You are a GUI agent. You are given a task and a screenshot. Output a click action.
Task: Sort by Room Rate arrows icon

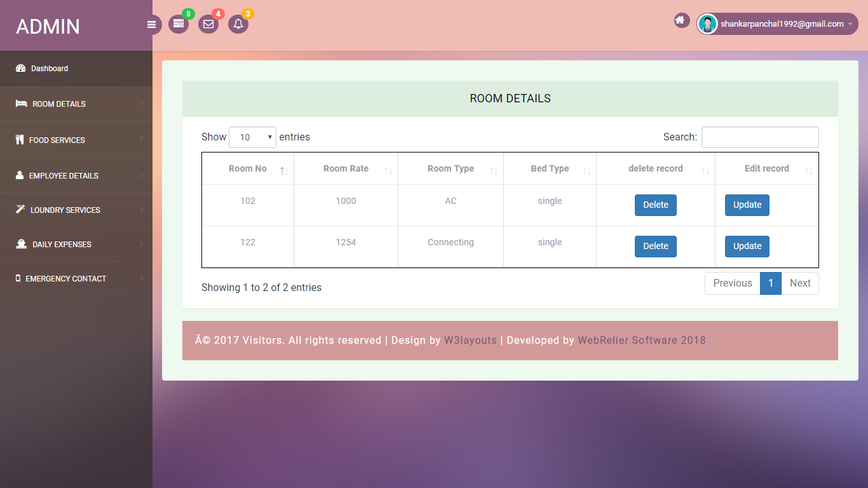point(388,171)
